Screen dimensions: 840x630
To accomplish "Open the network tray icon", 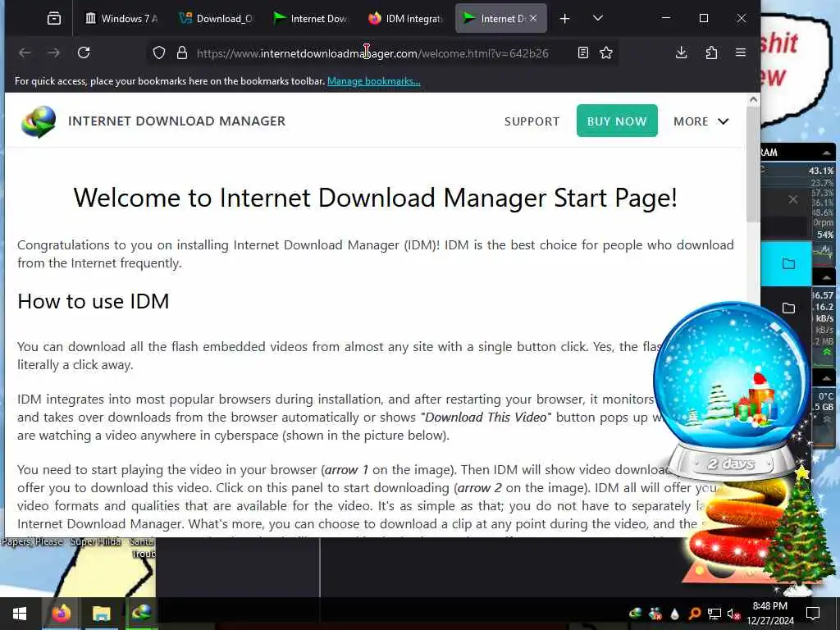I will [x=714, y=614].
